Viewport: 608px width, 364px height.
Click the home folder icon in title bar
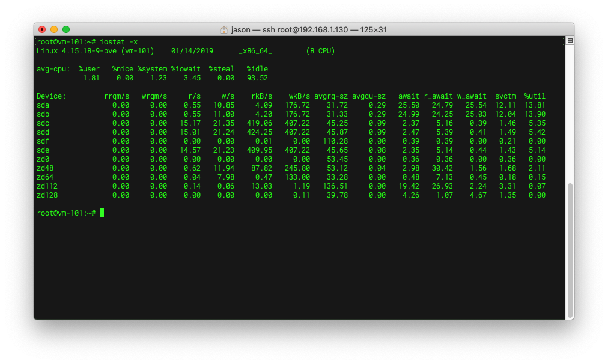[x=223, y=30]
